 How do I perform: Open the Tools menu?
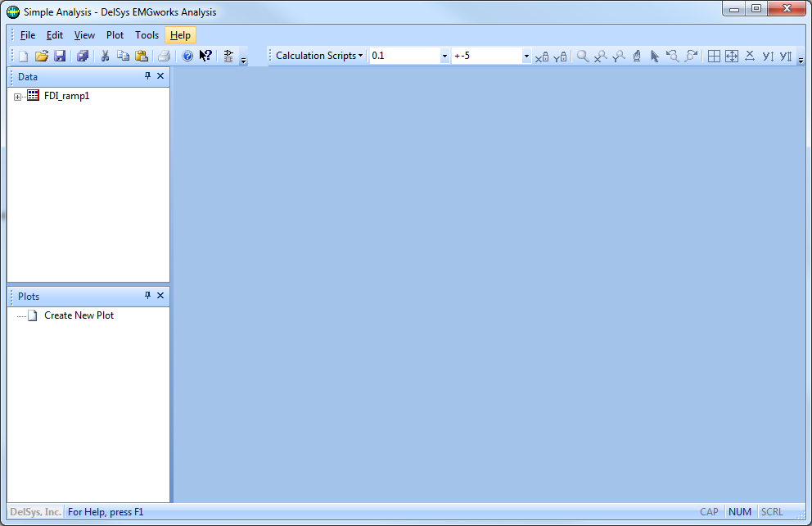coord(147,35)
